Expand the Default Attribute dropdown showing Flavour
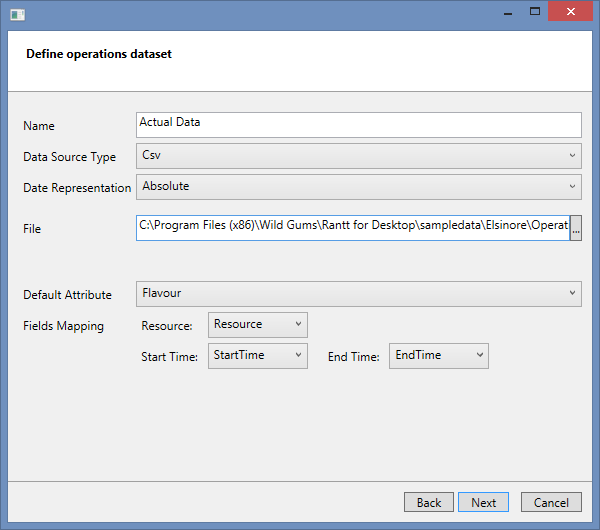600x530 pixels. 359,294
